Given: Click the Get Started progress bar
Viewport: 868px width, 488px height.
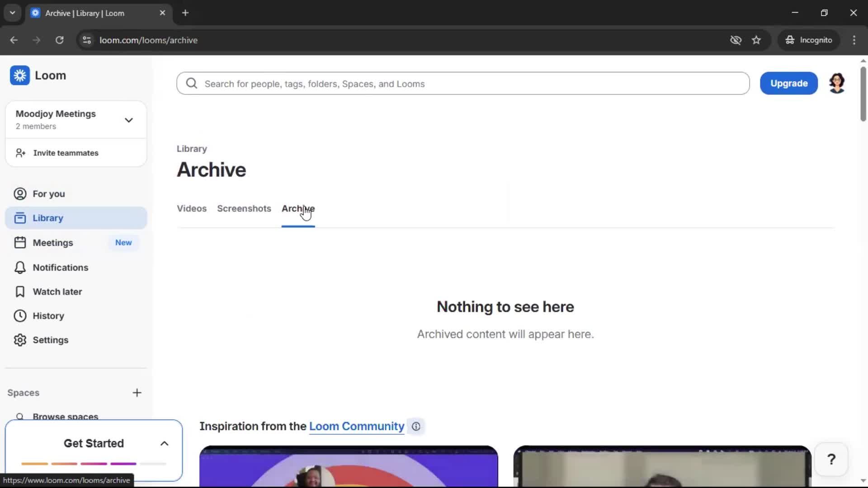Looking at the screenshot, I should [94, 464].
